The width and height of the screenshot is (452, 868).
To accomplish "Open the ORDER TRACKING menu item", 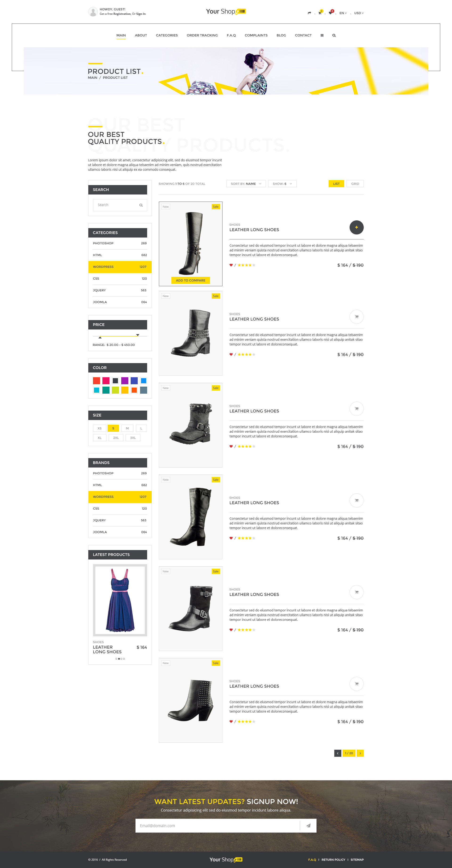I will [202, 35].
